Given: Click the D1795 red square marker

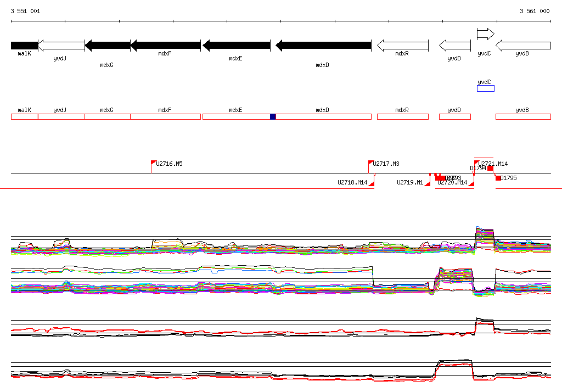Looking at the screenshot, I should [498, 178].
